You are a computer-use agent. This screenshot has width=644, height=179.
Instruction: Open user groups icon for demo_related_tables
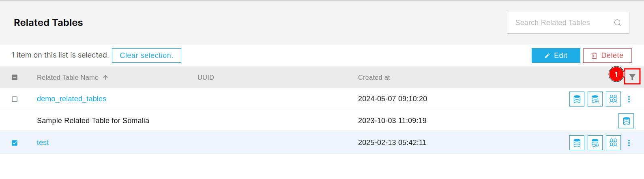click(613, 99)
